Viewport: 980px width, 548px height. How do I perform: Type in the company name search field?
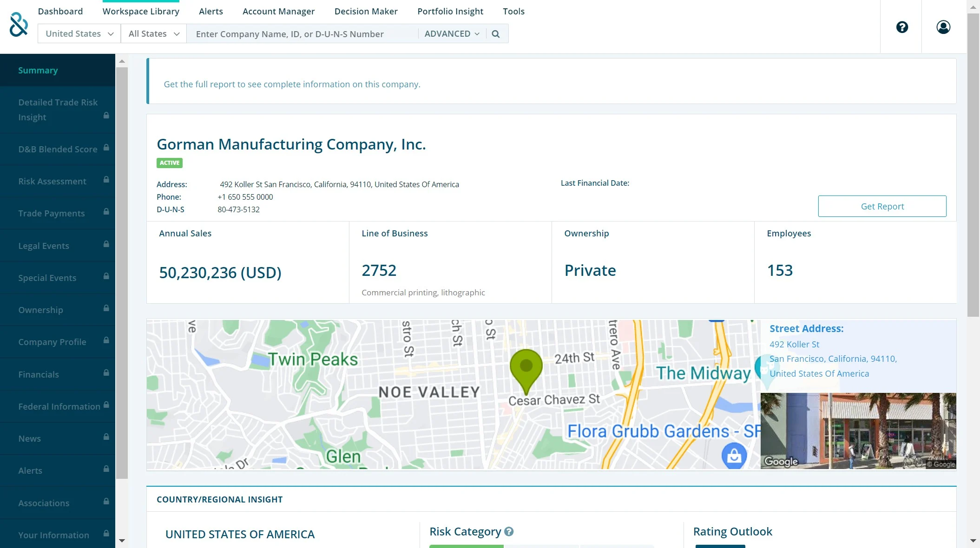click(302, 34)
